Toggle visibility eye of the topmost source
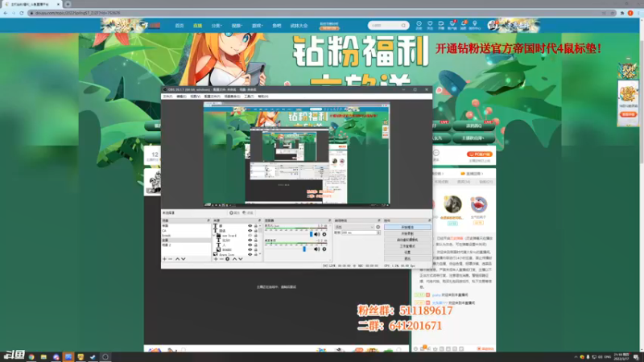 (250, 226)
